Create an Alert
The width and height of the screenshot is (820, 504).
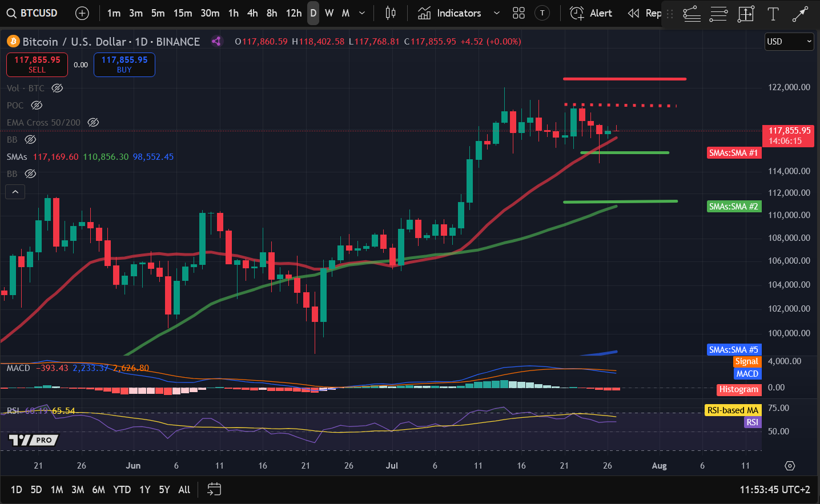(591, 13)
